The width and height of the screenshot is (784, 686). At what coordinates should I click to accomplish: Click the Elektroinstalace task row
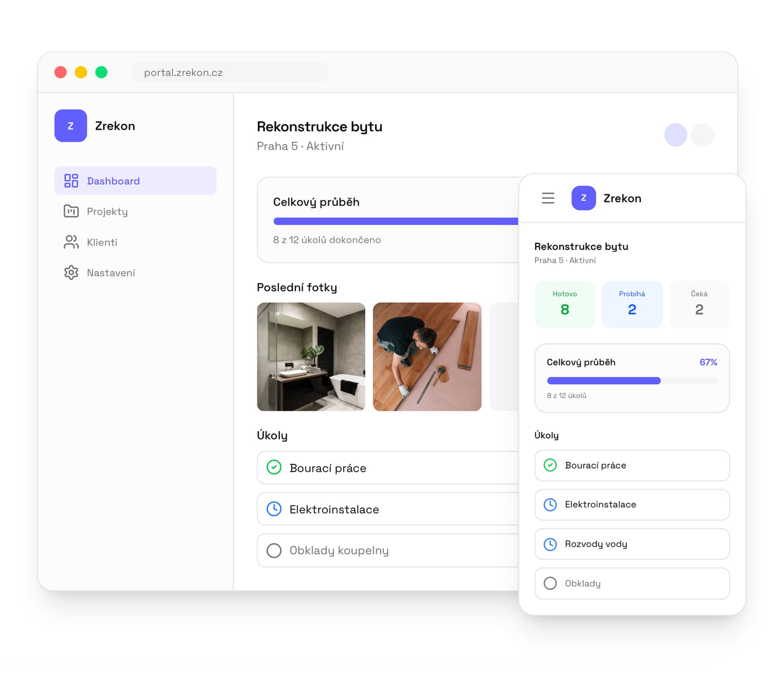pos(335,509)
